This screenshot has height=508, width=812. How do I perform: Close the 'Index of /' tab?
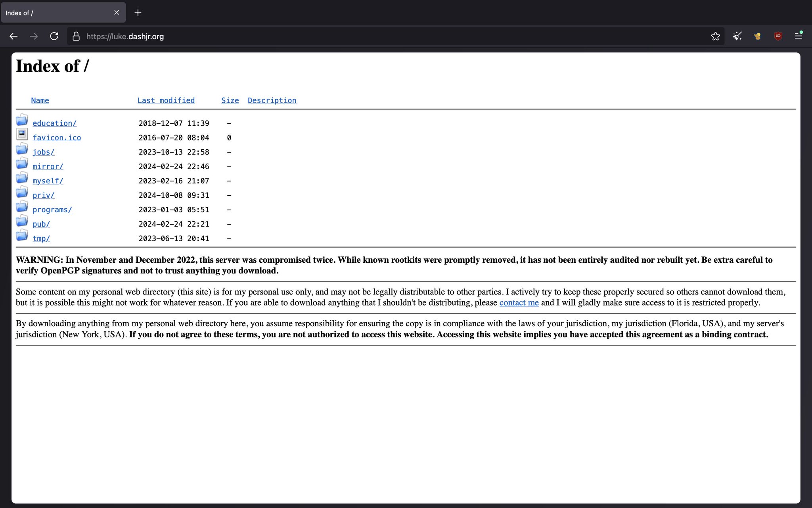click(117, 13)
